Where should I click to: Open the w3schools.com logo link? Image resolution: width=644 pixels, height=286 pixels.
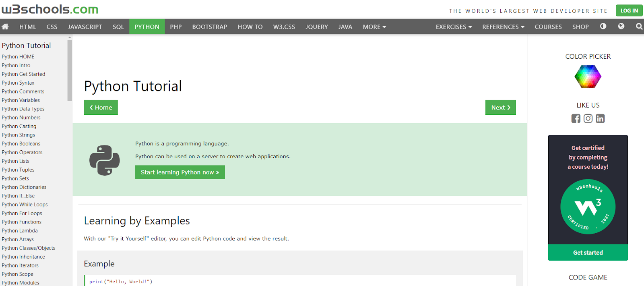point(50,9)
